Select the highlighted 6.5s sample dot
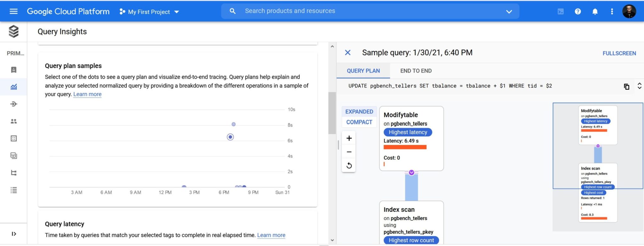644x246 pixels. [x=230, y=137]
